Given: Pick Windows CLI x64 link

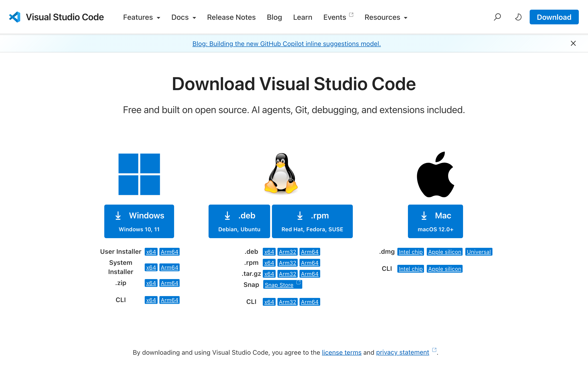Looking at the screenshot, I should coord(151,300).
